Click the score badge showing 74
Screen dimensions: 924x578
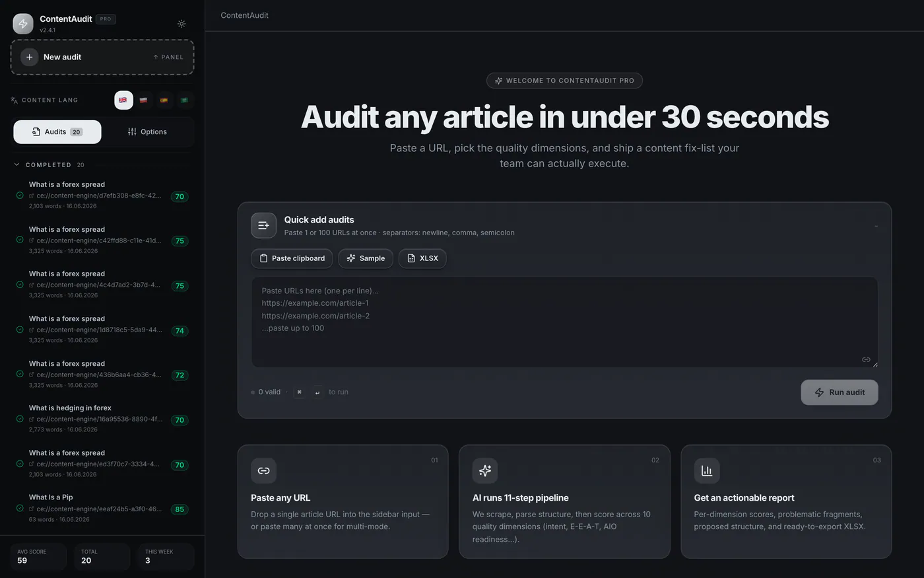pyautogui.click(x=180, y=331)
